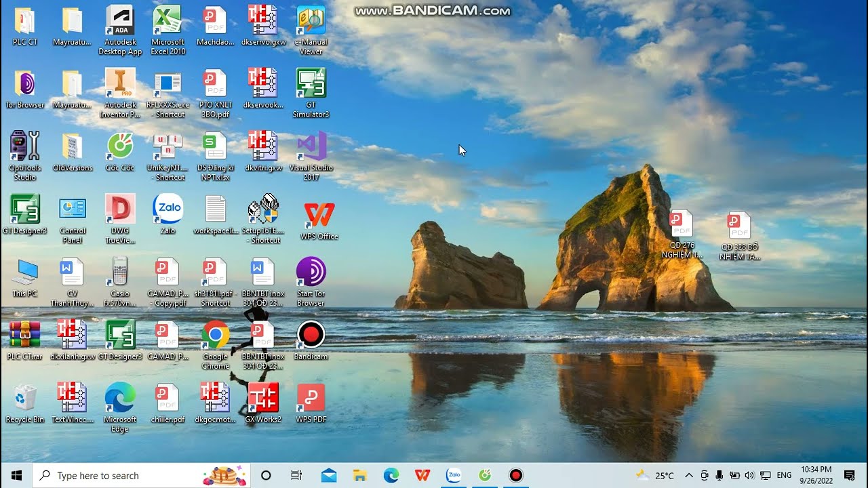Image resolution: width=868 pixels, height=488 pixels.
Task: Open Start Tor Browser shortcut
Action: (311, 282)
